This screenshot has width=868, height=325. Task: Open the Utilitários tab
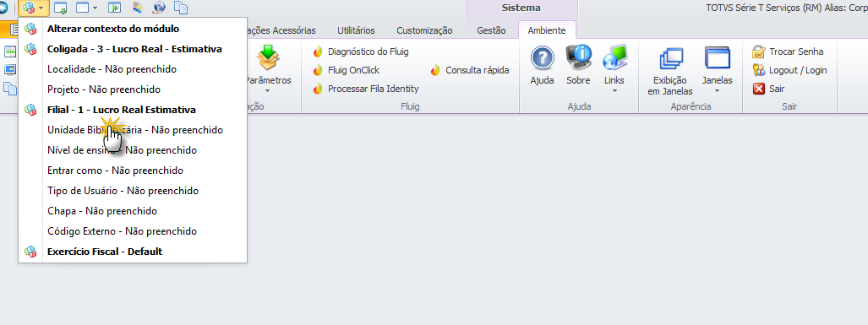[356, 30]
